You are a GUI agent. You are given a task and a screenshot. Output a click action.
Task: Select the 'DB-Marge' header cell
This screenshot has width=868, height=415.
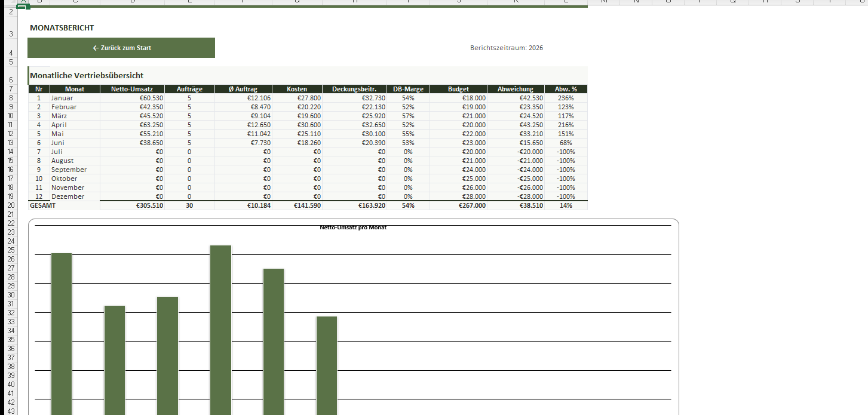pos(408,89)
